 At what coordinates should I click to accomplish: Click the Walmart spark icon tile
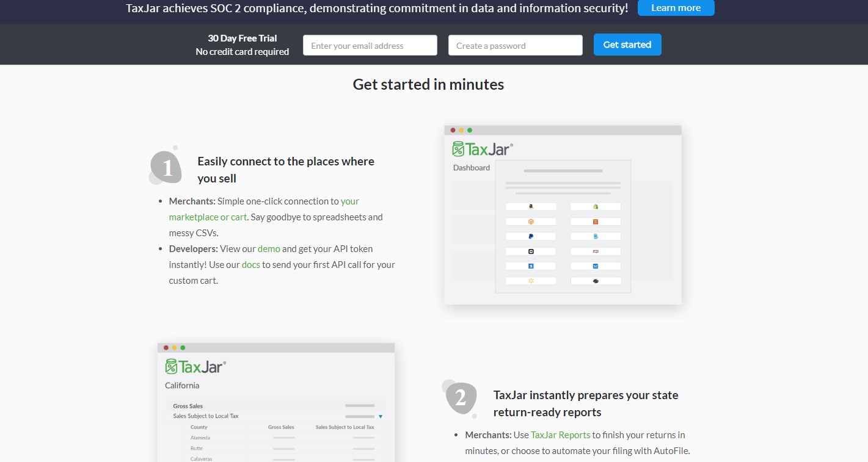(531, 281)
